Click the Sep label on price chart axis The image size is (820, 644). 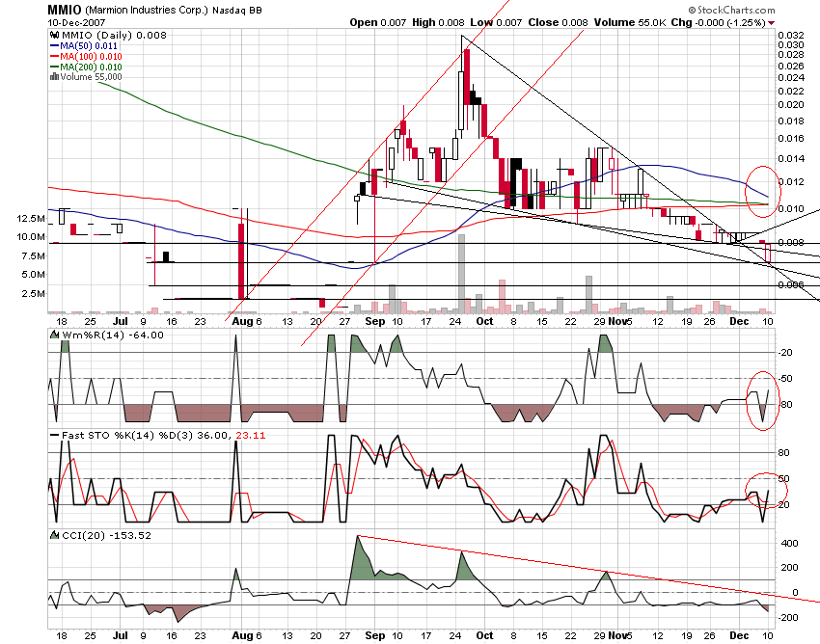[375, 321]
